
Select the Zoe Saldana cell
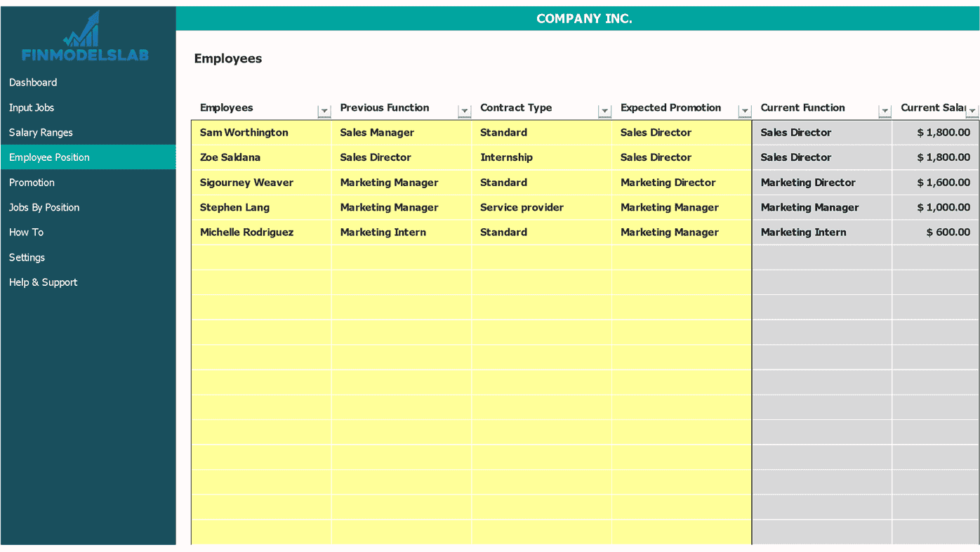pyautogui.click(x=261, y=157)
